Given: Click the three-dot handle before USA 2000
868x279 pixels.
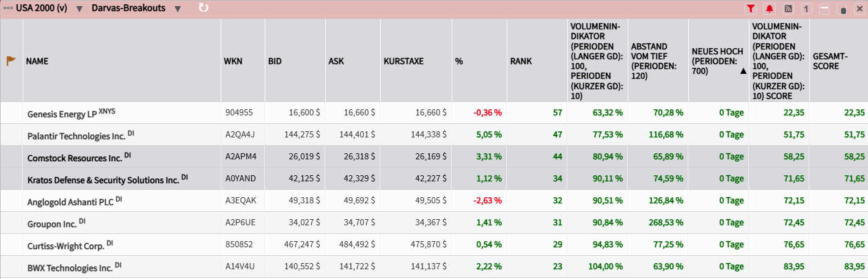Looking at the screenshot, I should coord(8,9).
